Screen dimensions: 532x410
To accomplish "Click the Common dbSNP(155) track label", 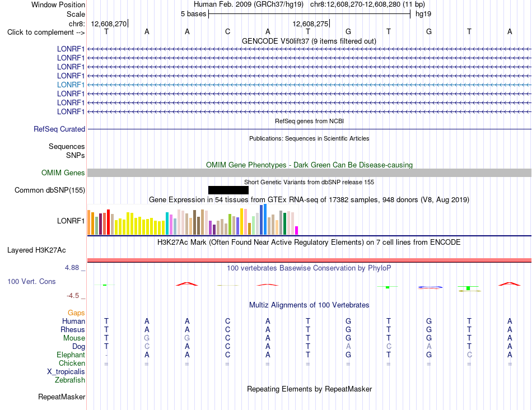I will pyautogui.click(x=49, y=190).
